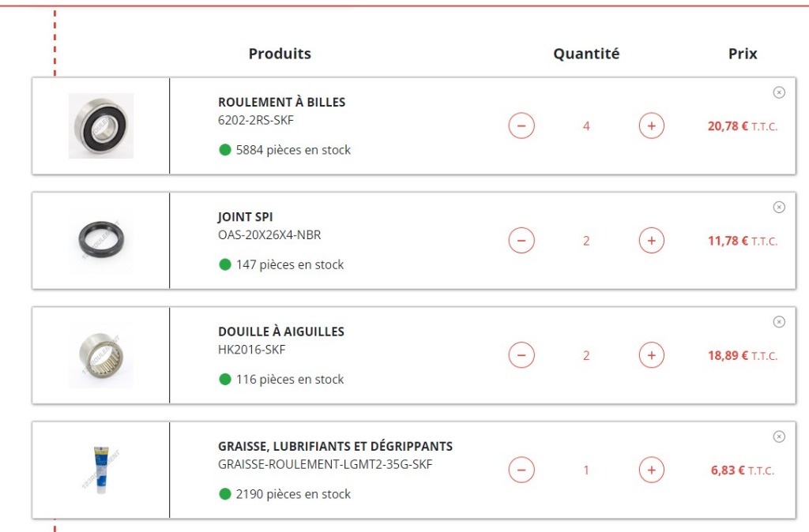
Task: Decrease quantity of LGMT2 grease tube
Action: click(x=521, y=470)
